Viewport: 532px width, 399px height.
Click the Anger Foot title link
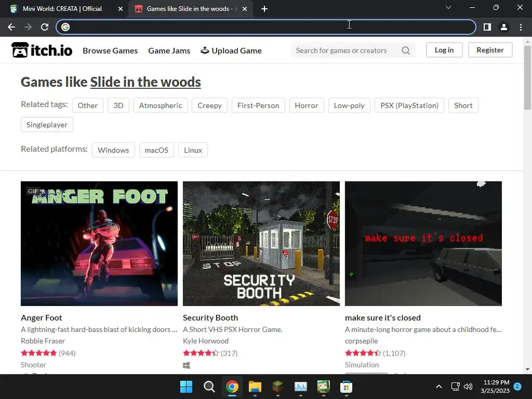pos(42,318)
